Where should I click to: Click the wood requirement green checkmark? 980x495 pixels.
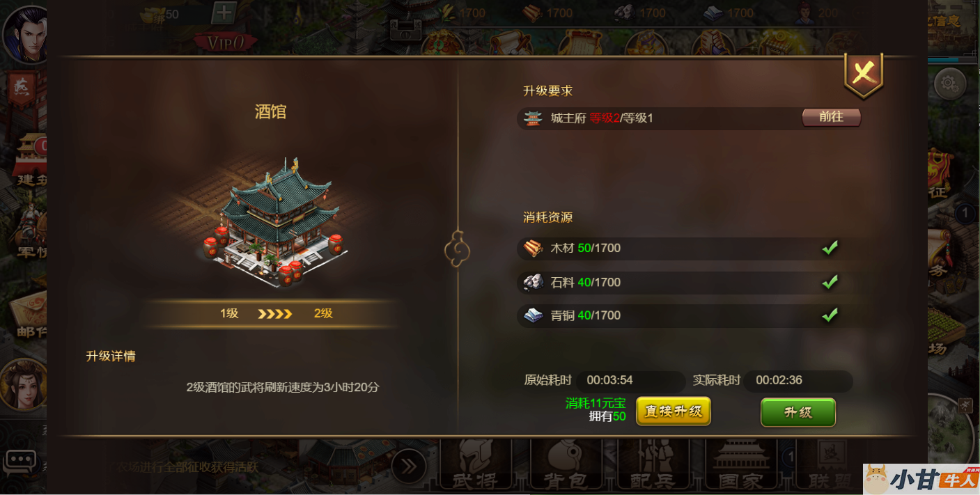[x=830, y=247]
